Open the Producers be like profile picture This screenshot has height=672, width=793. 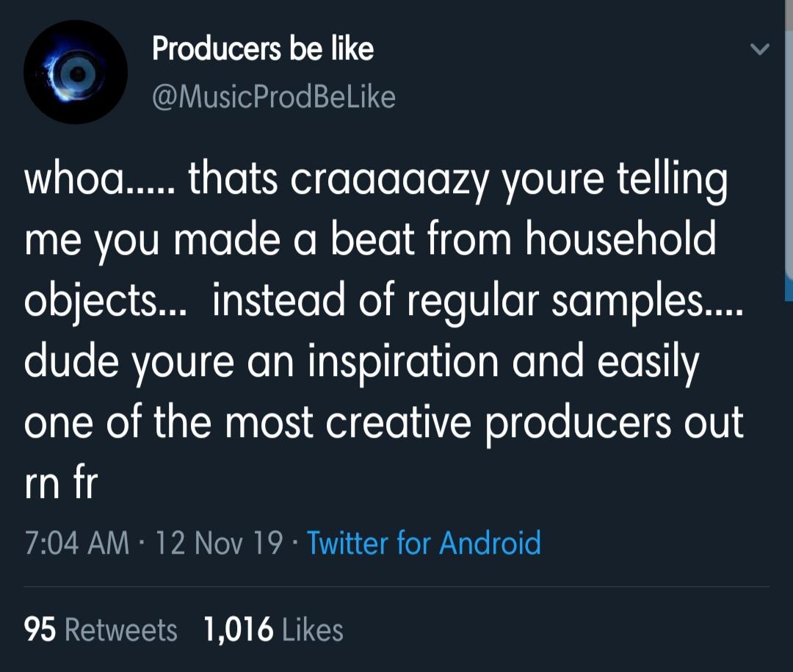point(76,73)
